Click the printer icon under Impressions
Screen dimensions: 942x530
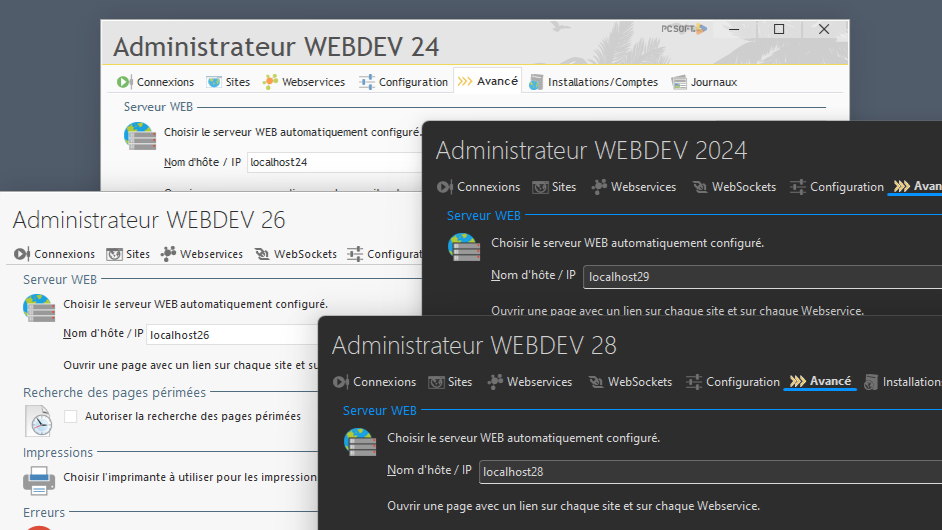tap(39, 481)
